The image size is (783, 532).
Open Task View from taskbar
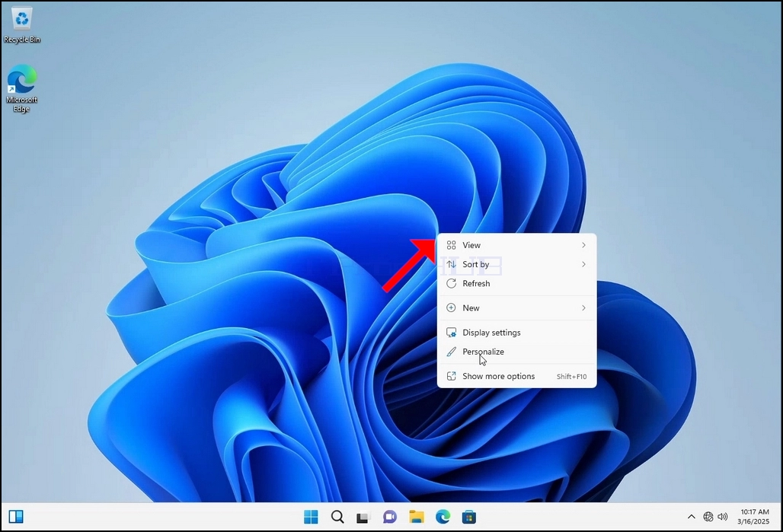click(363, 517)
